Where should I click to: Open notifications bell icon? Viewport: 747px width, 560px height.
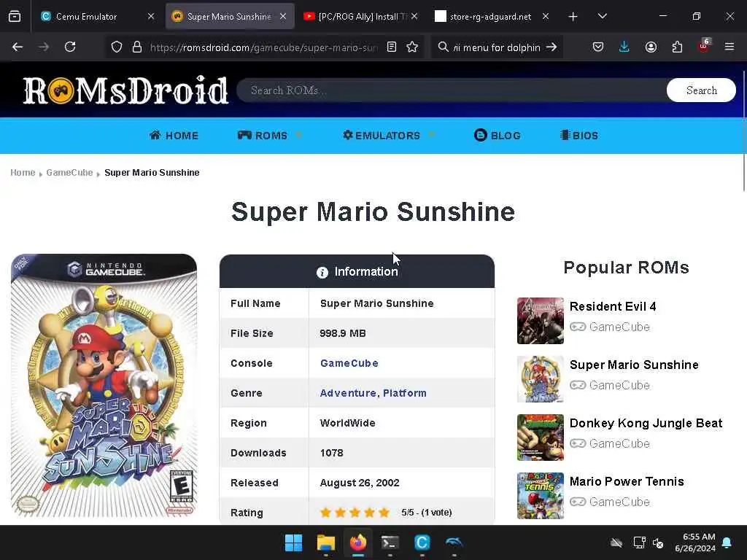pos(727,542)
